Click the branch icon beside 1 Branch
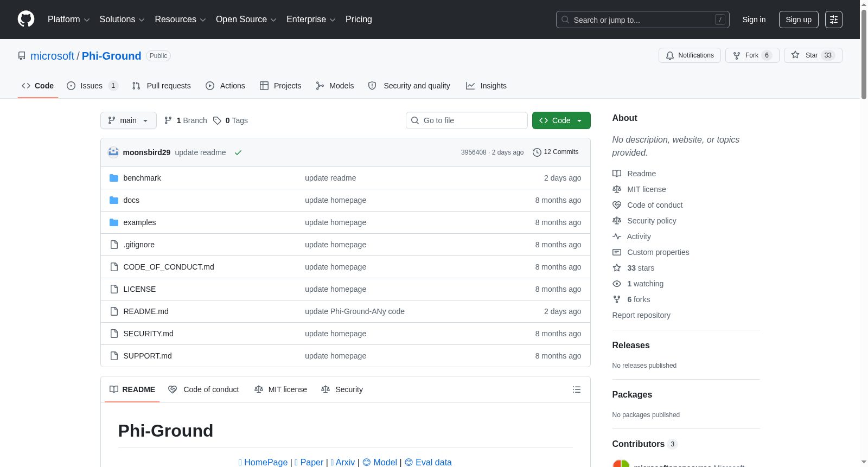The width and height of the screenshot is (868, 467). [168, 120]
